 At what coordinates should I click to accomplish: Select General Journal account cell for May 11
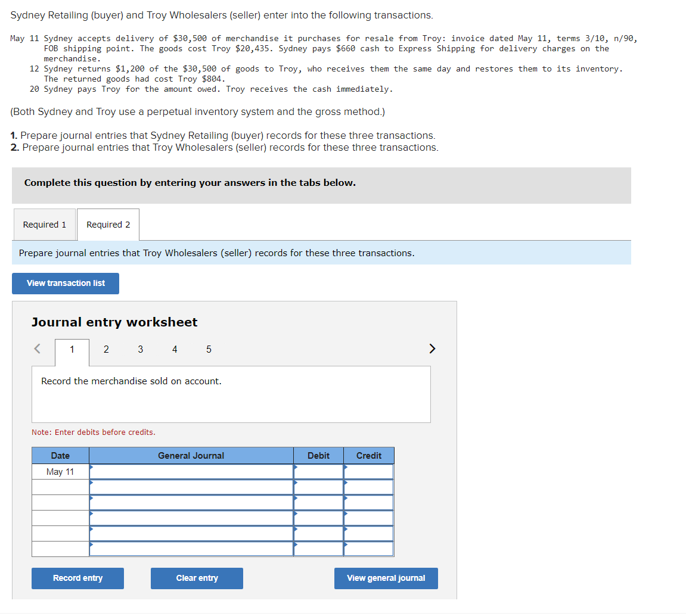coord(191,472)
